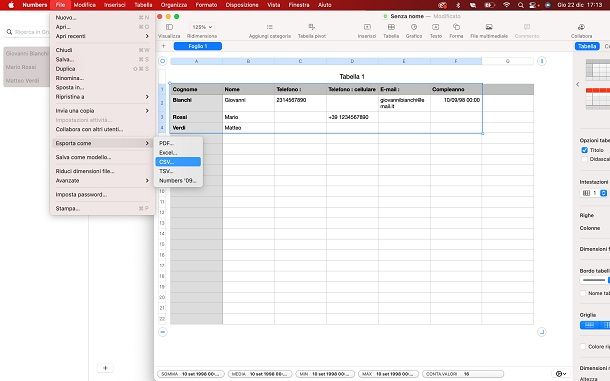Open the File multimediale tool
610x381 pixels.
(489, 27)
